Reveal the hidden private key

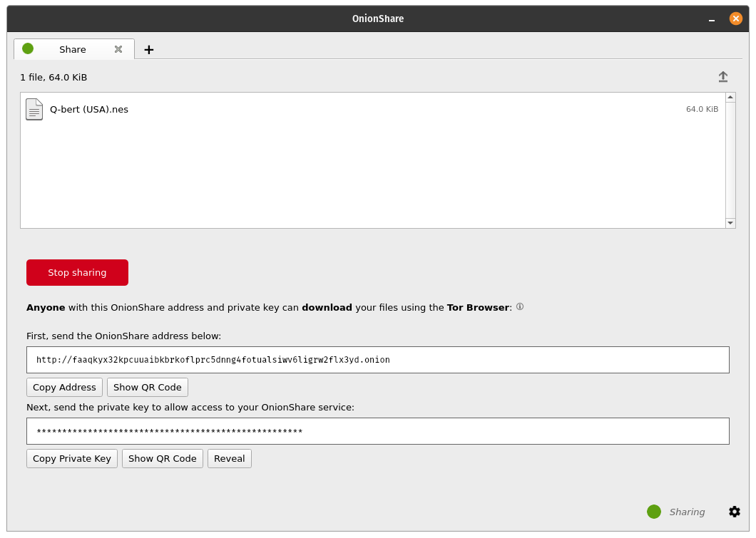click(230, 459)
